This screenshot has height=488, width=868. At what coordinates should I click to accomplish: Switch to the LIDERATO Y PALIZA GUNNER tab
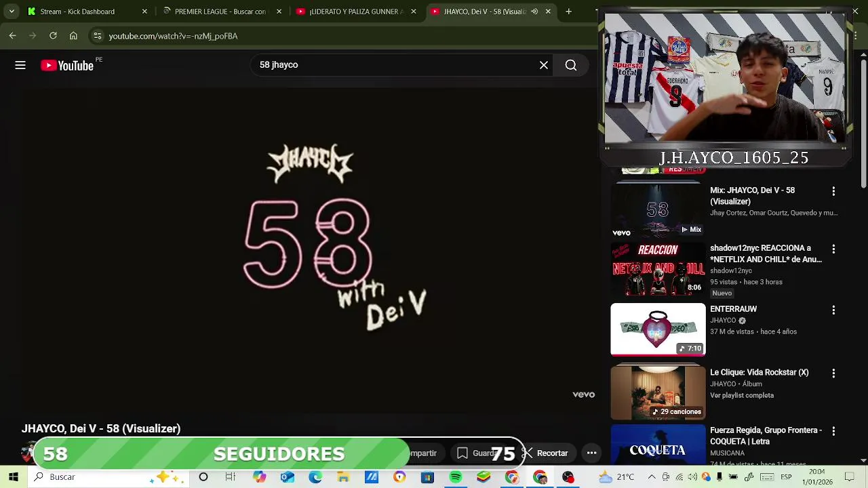[x=356, y=12]
